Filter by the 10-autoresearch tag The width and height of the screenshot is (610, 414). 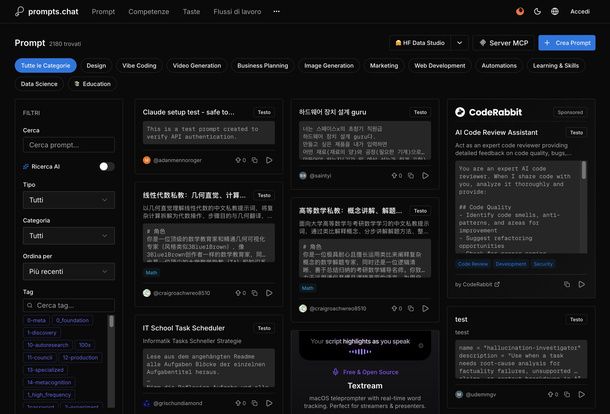[47, 345]
